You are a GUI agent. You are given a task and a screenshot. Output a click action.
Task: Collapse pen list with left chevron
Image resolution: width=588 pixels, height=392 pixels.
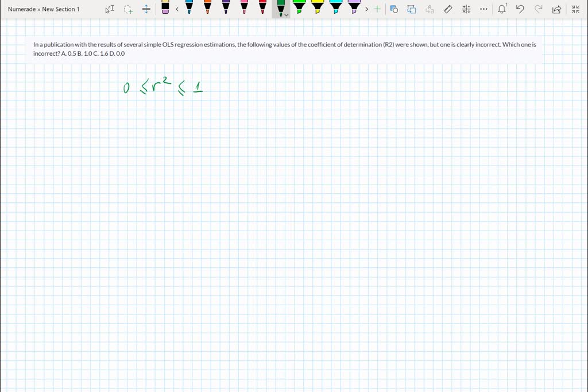(x=177, y=9)
